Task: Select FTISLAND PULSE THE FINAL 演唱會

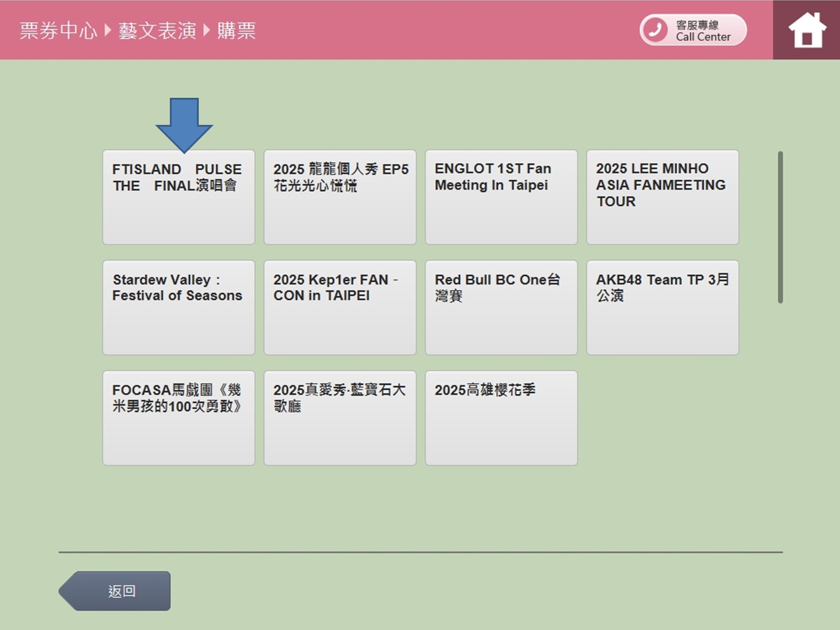Action: 178,197
